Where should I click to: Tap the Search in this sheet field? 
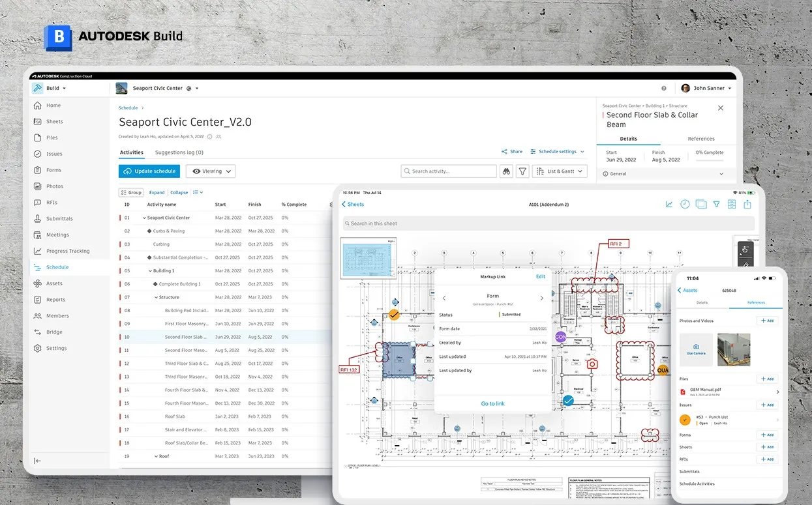click(549, 224)
